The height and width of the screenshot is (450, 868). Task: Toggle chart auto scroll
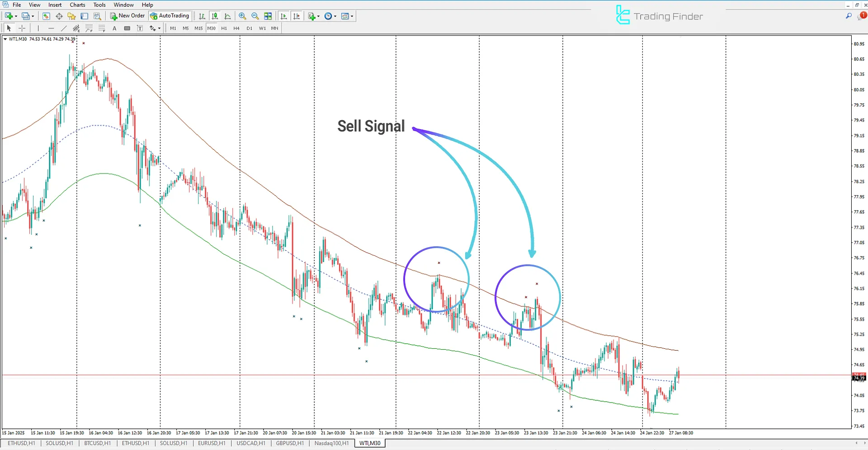pos(284,16)
